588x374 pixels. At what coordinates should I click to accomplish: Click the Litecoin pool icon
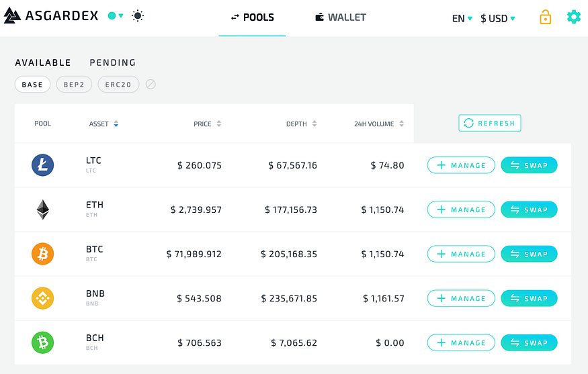click(x=42, y=165)
